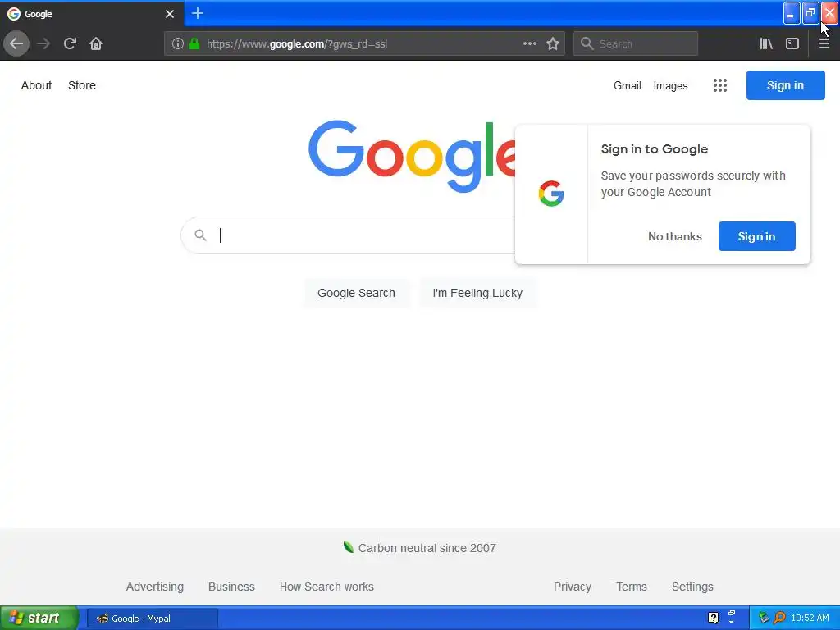This screenshot has height=630, width=840.
Task: Select Google - Mypal taskbar button
Action: 153,619
